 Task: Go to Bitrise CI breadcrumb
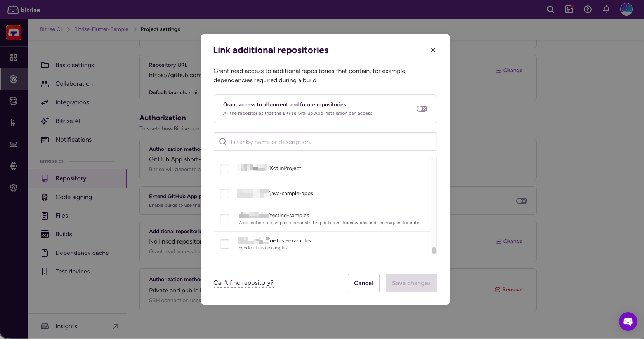point(51,29)
